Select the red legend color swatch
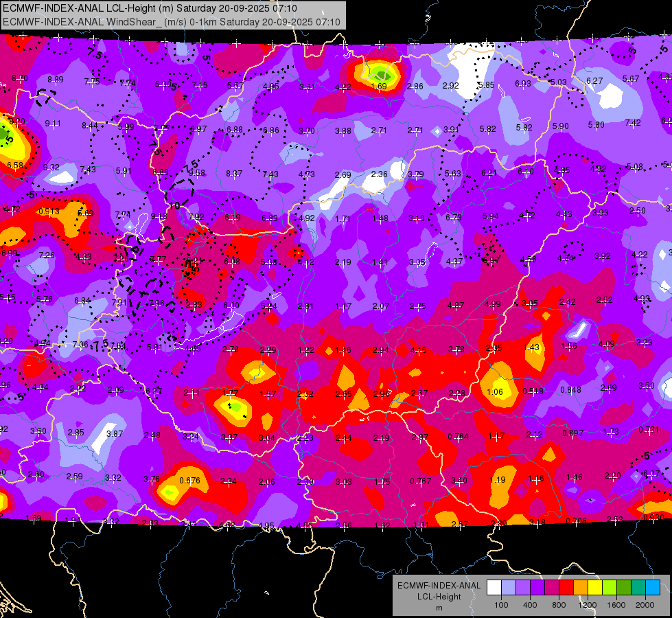Screen dimensions: 672x618 (566, 588)
